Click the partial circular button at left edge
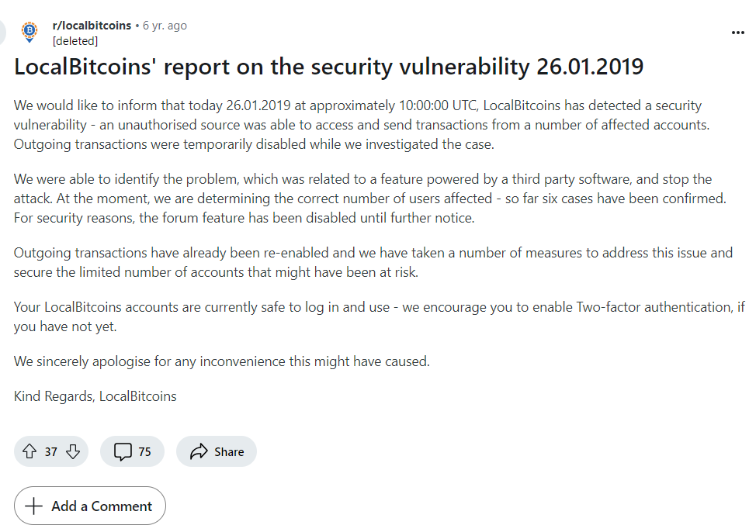The width and height of the screenshot is (756, 532). [x=2, y=33]
